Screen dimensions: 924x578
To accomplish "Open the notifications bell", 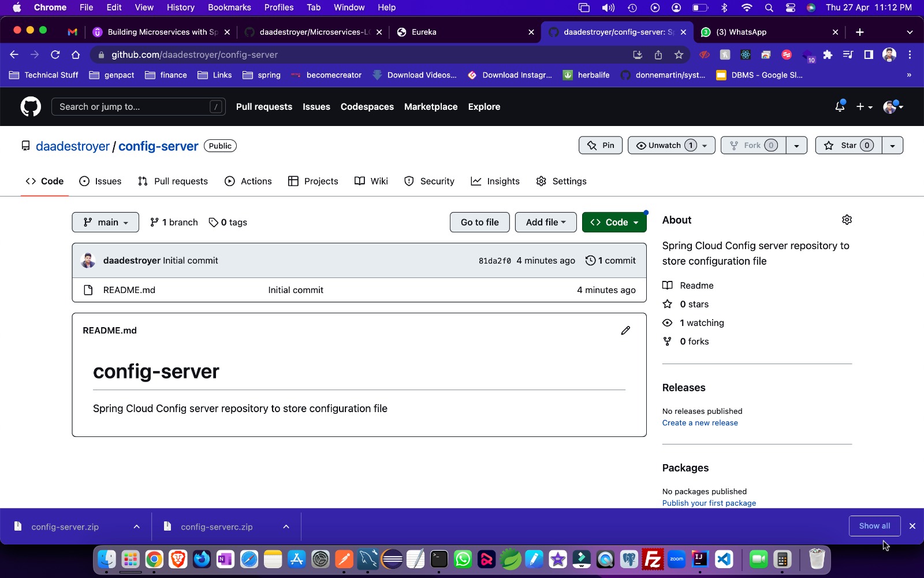I will pos(839,106).
